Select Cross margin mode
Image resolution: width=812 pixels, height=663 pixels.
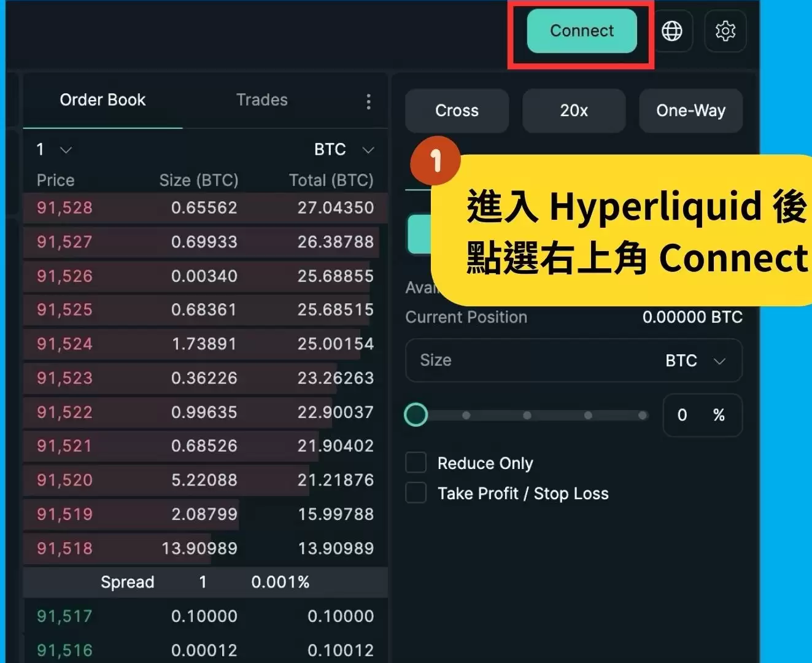[x=457, y=111]
